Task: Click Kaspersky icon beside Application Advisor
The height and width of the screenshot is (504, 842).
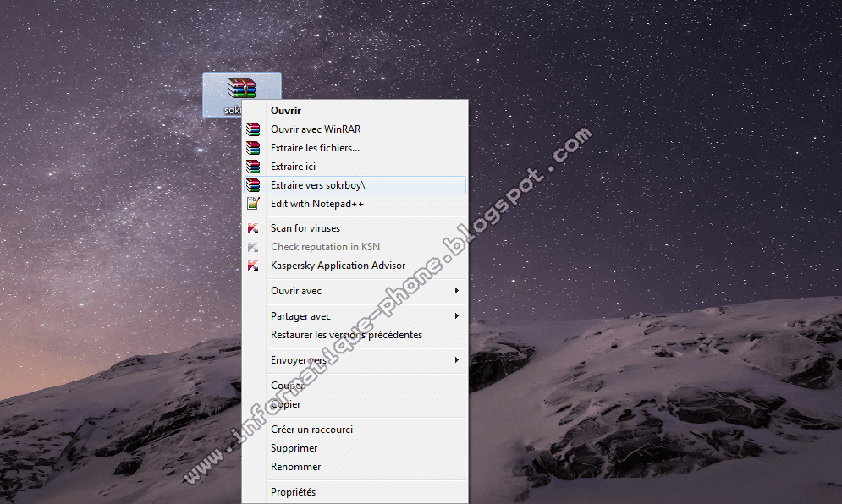Action: pyautogui.click(x=253, y=266)
